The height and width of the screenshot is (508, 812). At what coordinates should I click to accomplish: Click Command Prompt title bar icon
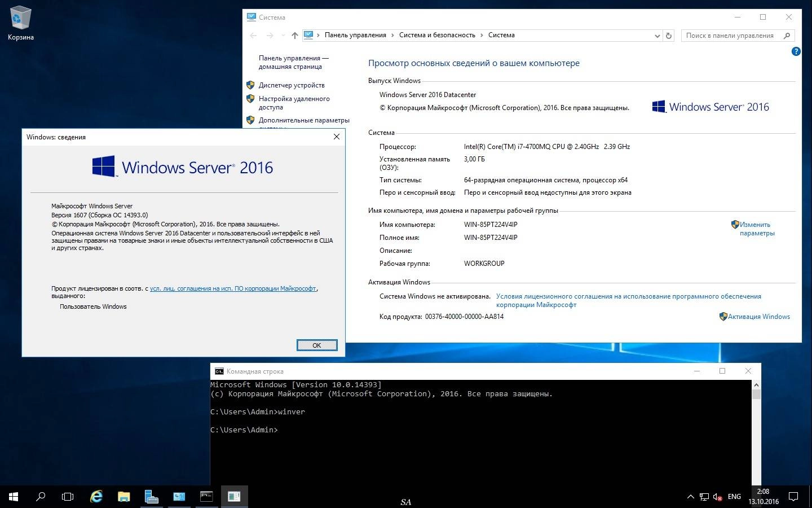219,371
